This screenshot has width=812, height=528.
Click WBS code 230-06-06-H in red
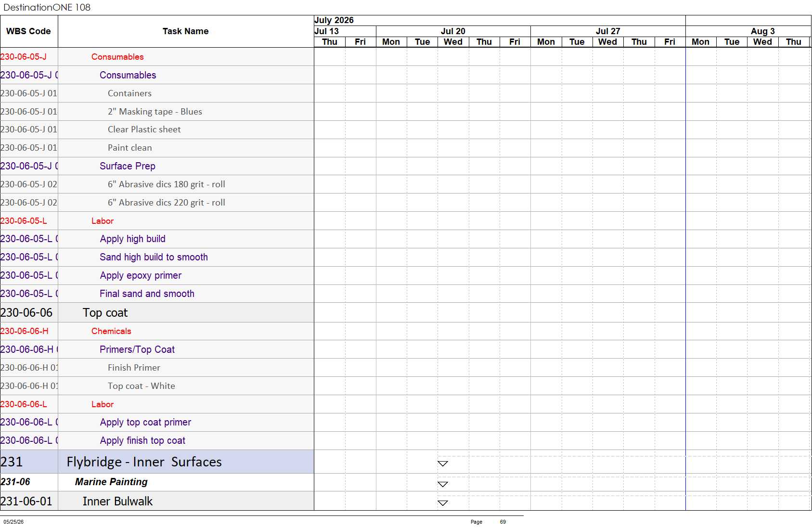(x=24, y=331)
